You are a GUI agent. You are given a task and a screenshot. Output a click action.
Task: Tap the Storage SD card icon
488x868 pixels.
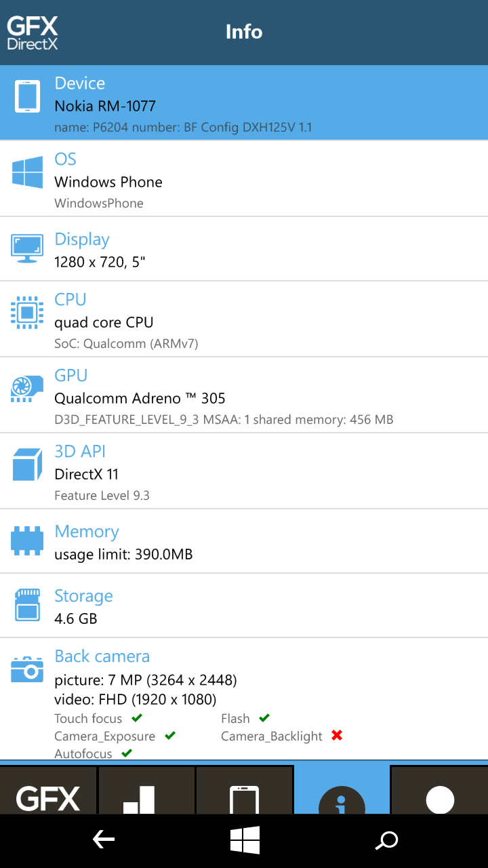[x=27, y=604]
